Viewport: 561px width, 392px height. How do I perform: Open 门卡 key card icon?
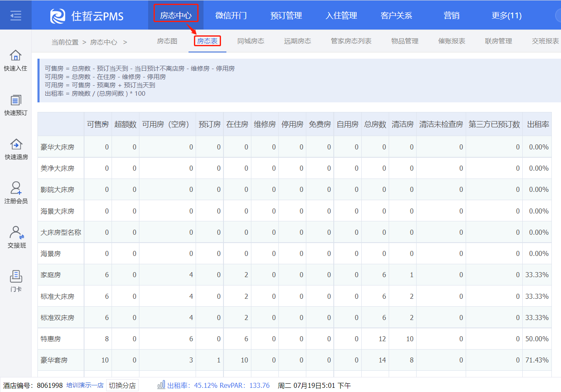[x=16, y=276]
